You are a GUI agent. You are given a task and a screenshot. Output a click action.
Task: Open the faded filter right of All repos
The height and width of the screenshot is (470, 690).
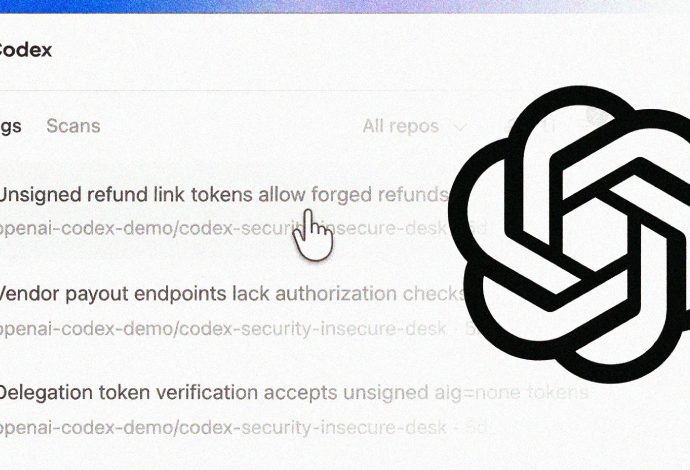(x=532, y=126)
